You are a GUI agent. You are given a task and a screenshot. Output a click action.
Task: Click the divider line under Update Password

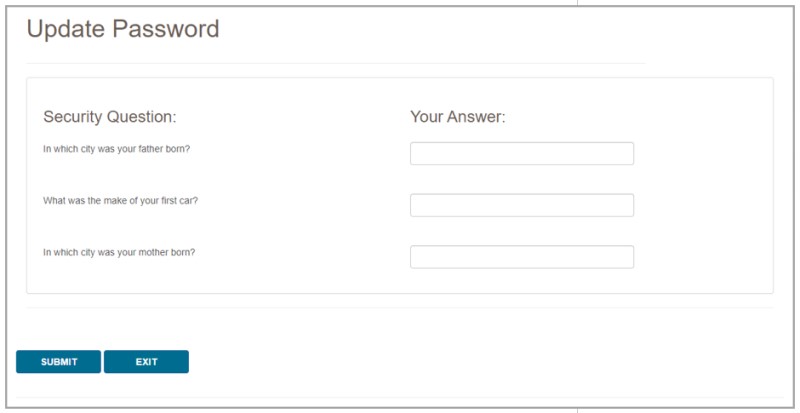pos(335,63)
